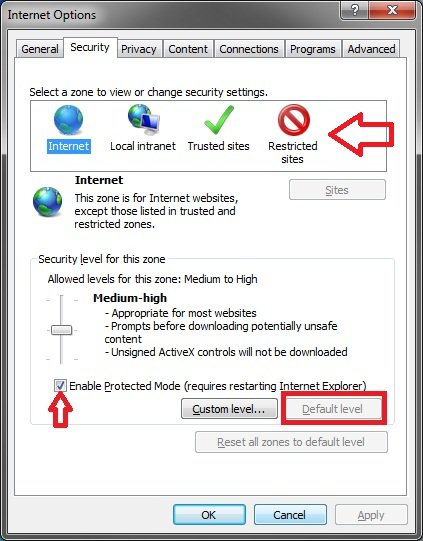Select the Local intranet zone icon
The height and width of the screenshot is (541, 423).
144,119
